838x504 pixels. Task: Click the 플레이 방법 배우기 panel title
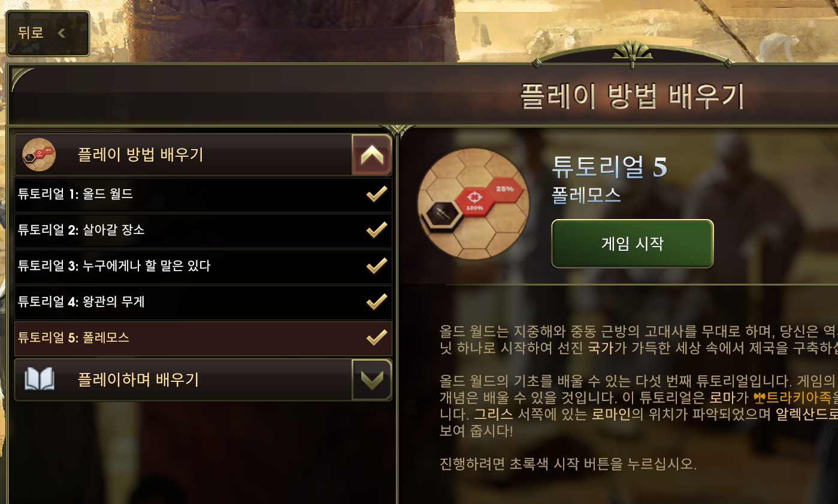[x=632, y=96]
